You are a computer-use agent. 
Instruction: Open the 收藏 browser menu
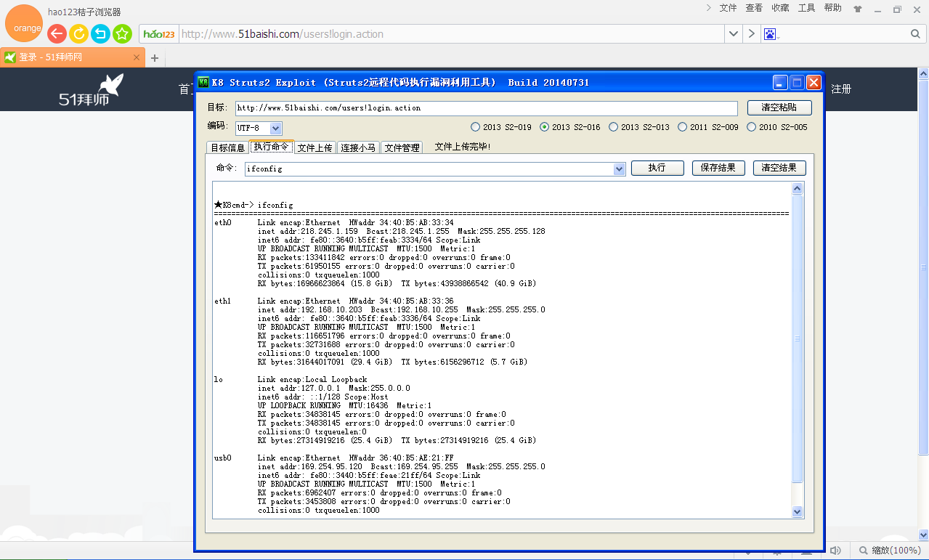pos(780,8)
